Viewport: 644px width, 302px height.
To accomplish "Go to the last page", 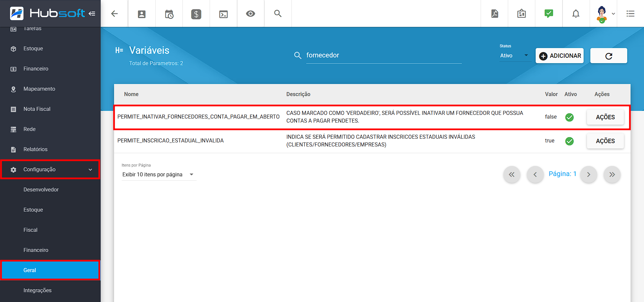I will point(612,174).
